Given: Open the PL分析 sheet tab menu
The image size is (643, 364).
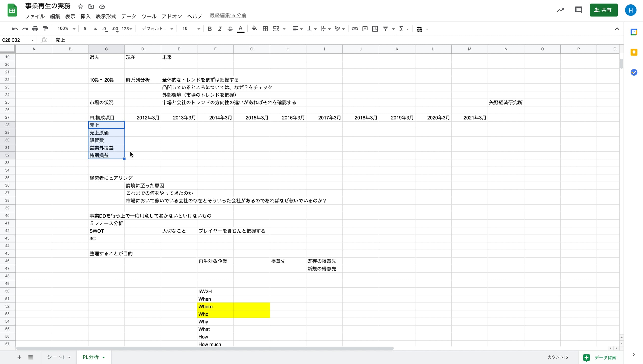Looking at the screenshot, I should (x=103, y=357).
